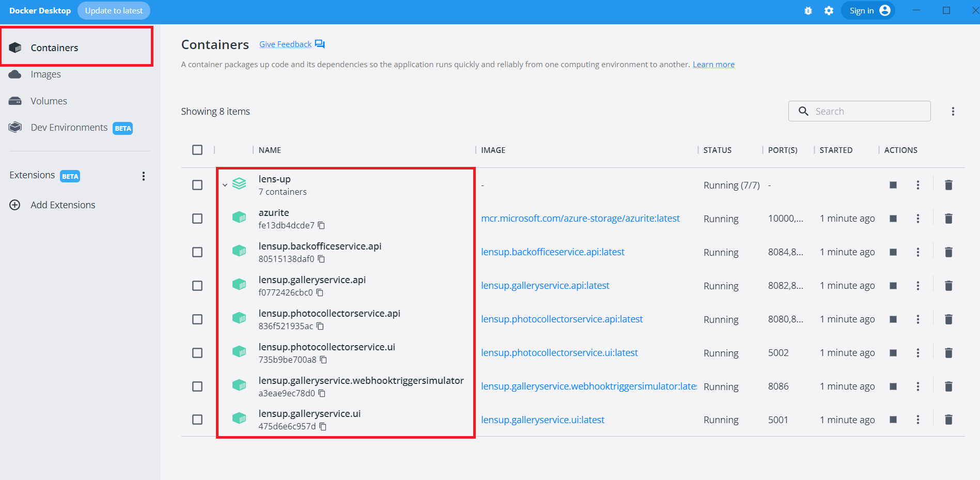
Task: Check lensup.galleryservice.ui checkbox
Action: point(197,420)
